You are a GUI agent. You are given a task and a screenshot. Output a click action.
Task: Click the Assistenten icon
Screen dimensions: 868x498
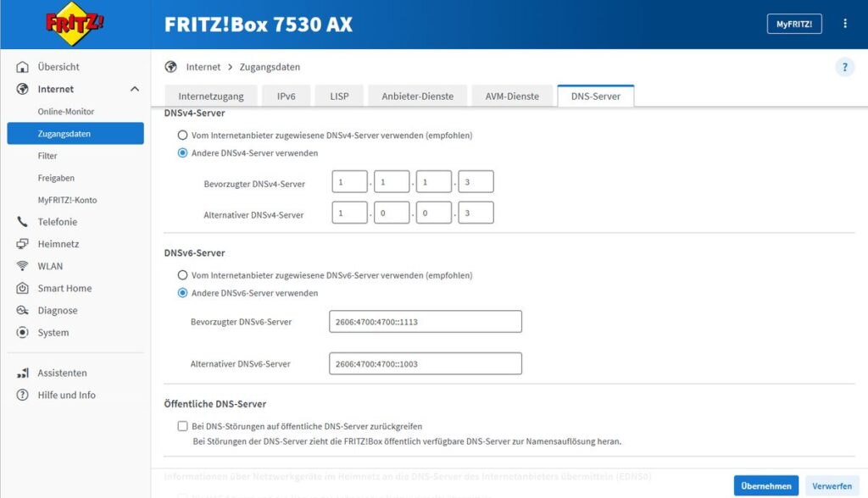coord(22,373)
